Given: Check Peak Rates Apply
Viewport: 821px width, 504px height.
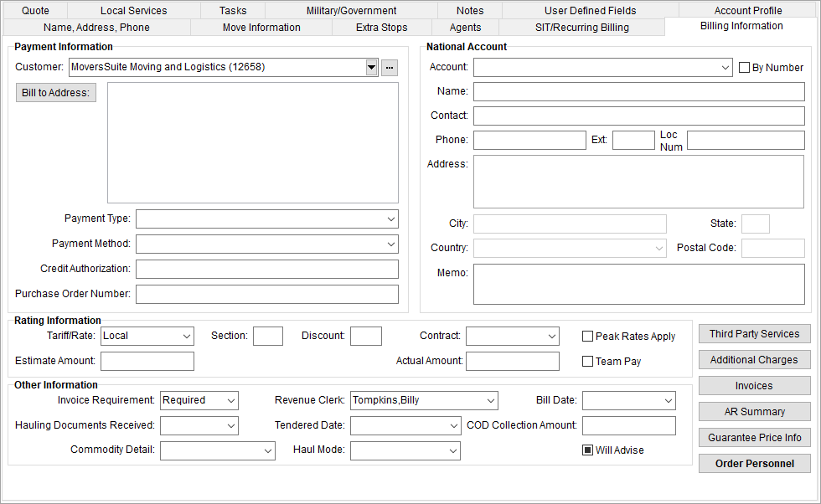Looking at the screenshot, I should tap(587, 336).
